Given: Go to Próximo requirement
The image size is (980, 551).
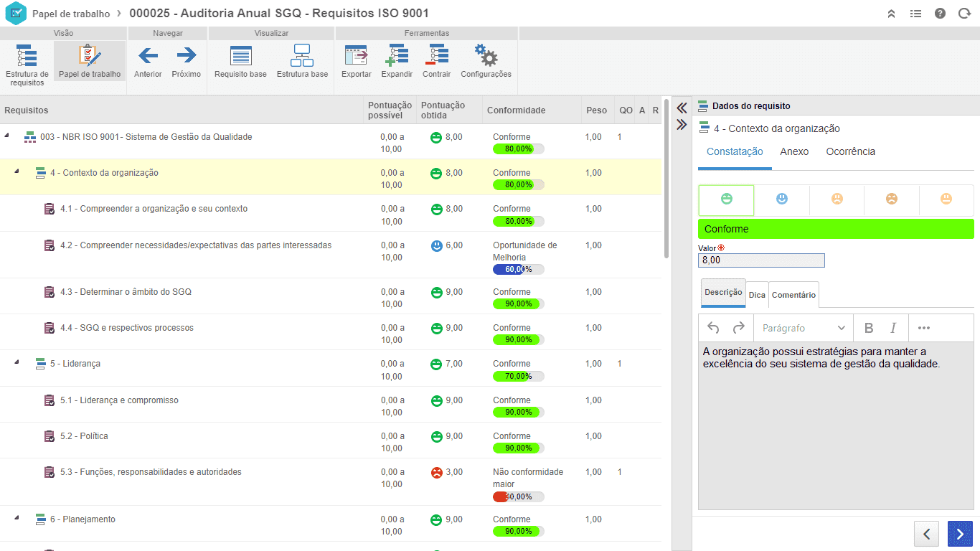Looking at the screenshot, I should pos(187,61).
